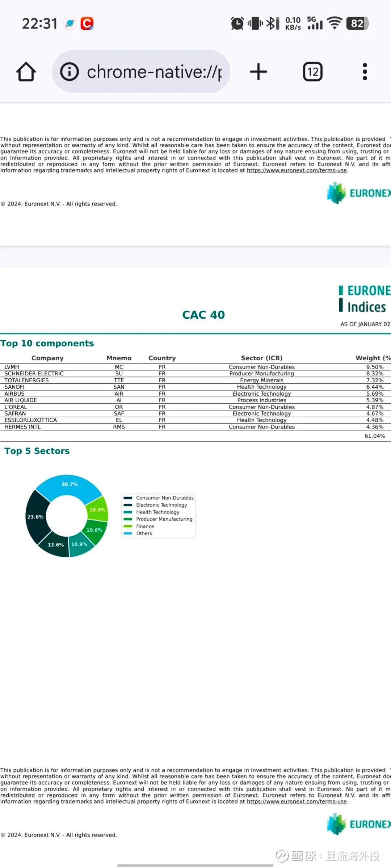Tap the 30.7% Others donut slice
The width and height of the screenshot is (391, 868).
[70, 484]
